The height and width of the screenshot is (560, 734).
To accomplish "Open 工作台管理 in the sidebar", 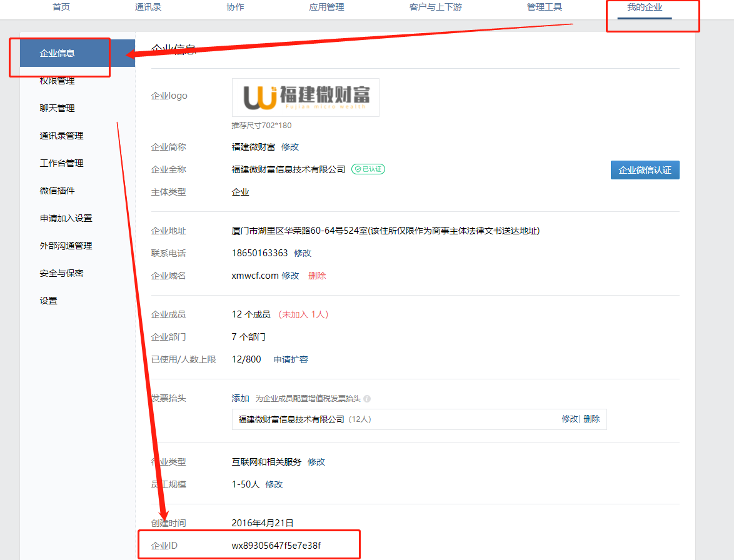I will click(61, 163).
